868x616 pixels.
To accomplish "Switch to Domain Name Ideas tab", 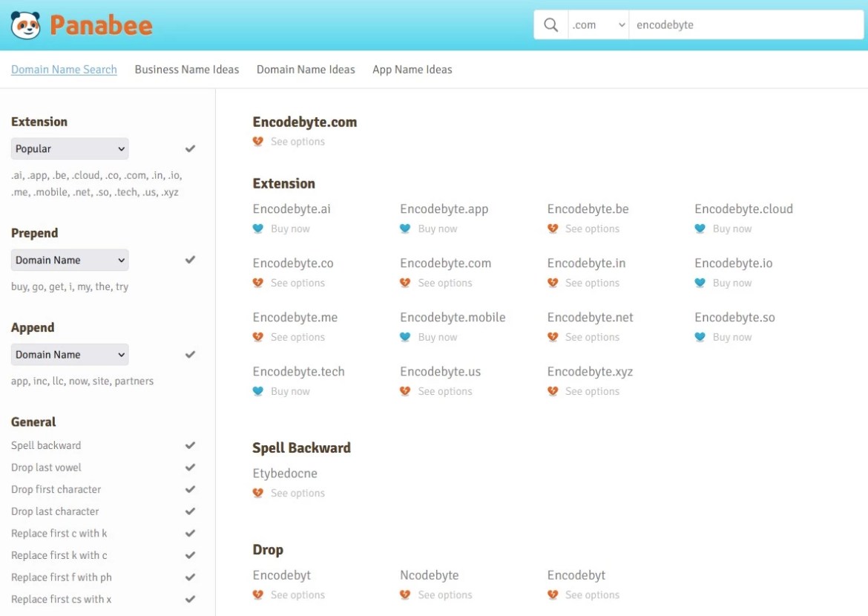I will 306,69.
